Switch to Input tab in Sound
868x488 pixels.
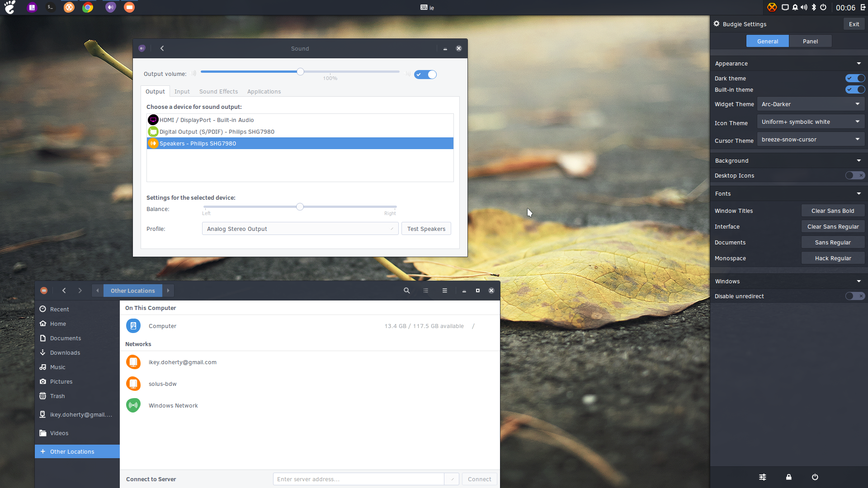[182, 91]
